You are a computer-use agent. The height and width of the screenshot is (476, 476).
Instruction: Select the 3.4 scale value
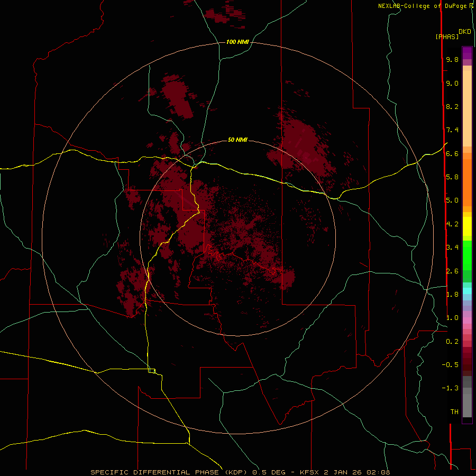pyautogui.click(x=452, y=248)
